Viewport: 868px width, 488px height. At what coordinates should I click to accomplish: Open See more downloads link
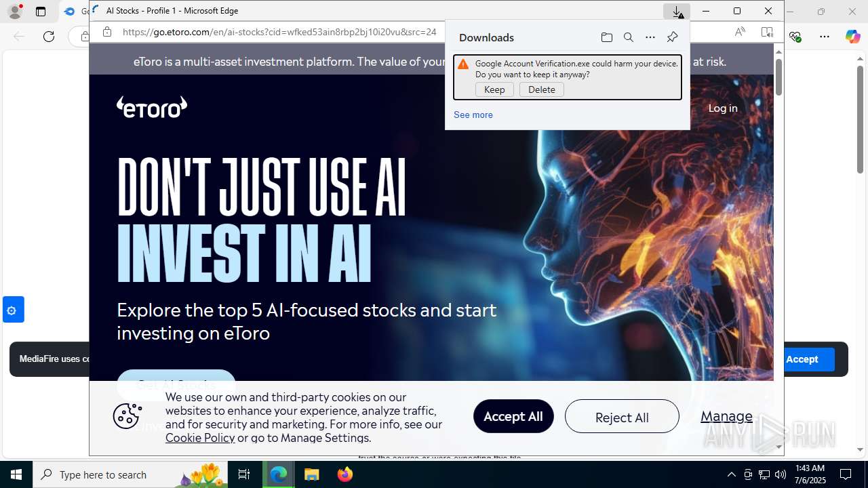473,115
